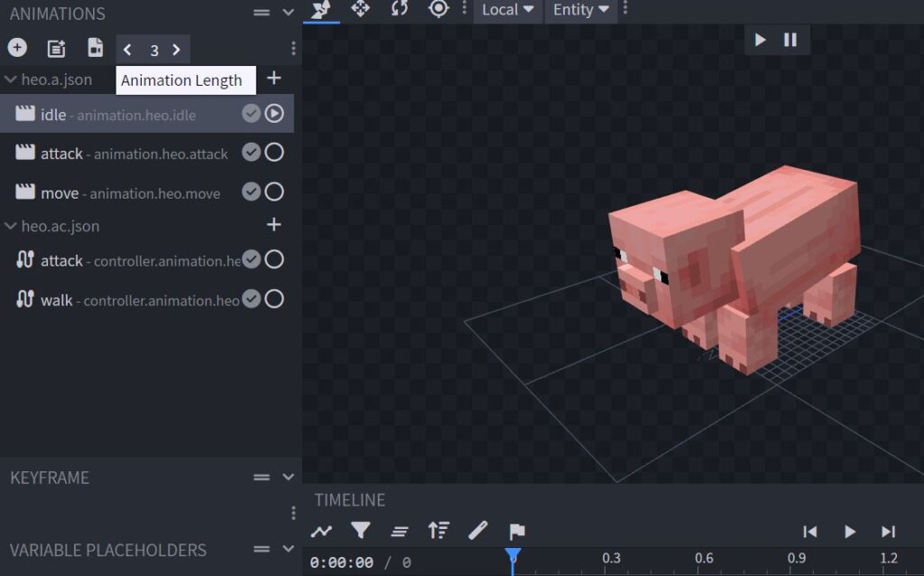Select the Rotate tool in the top toolbar
This screenshot has width=924, height=576.
(400, 9)
